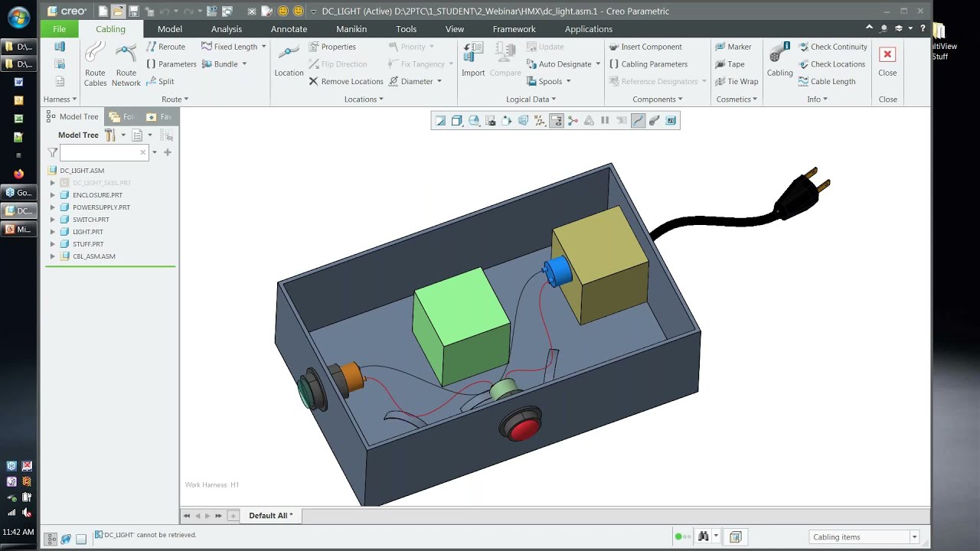
Task: Click Check Continuity in Info group
Action: pyautogui.click(x=832, y=47)
